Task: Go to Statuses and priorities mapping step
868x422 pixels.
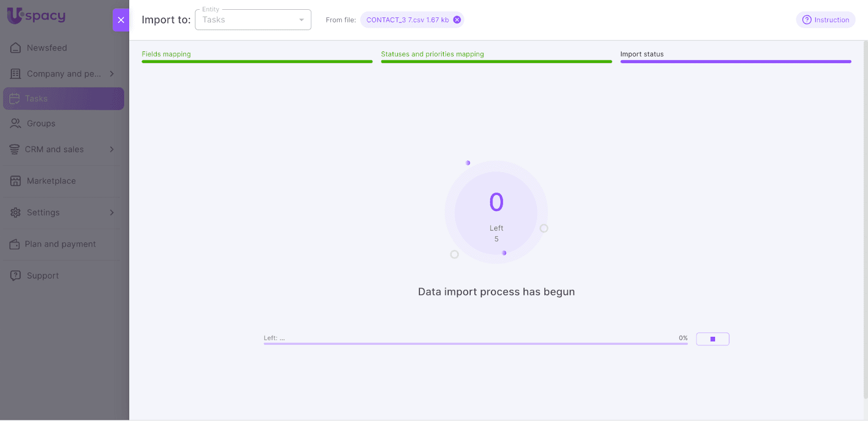Action: tap(432, 54)
